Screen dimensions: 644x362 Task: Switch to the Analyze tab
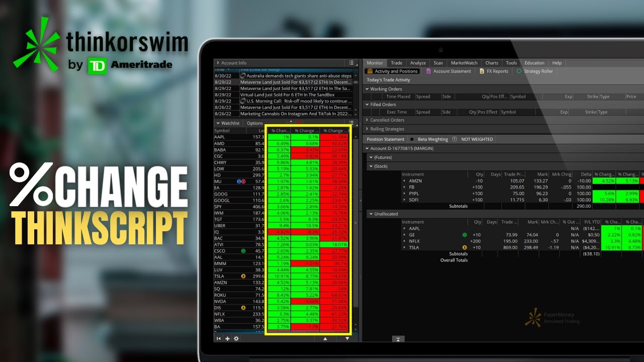pyautogui.click(x=418, y=63)
